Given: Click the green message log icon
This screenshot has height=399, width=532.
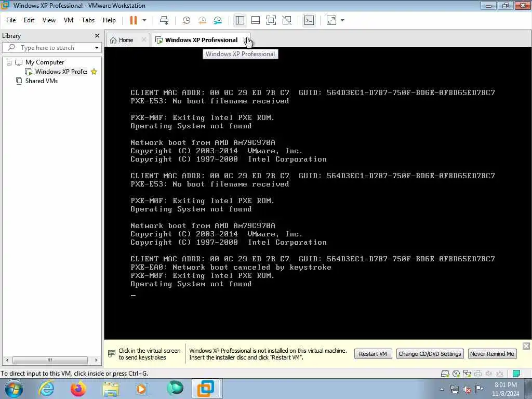Looking at the screenshot, I should click(516, 374).
